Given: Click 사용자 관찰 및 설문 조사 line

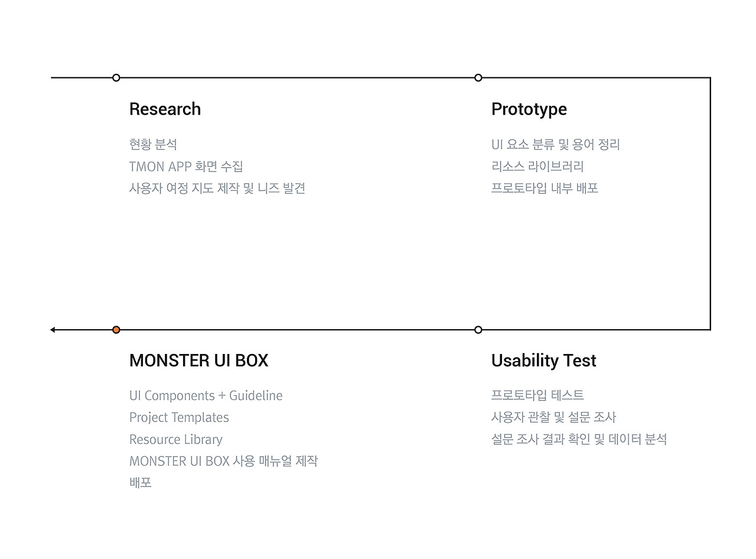Looking at the screenshot, I should [553, 418].
